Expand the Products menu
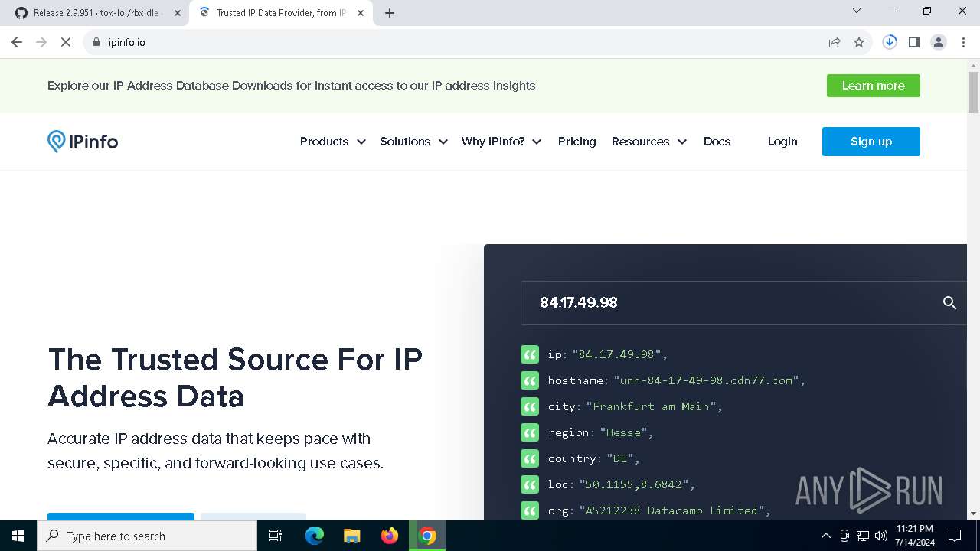 pos(333,142)
